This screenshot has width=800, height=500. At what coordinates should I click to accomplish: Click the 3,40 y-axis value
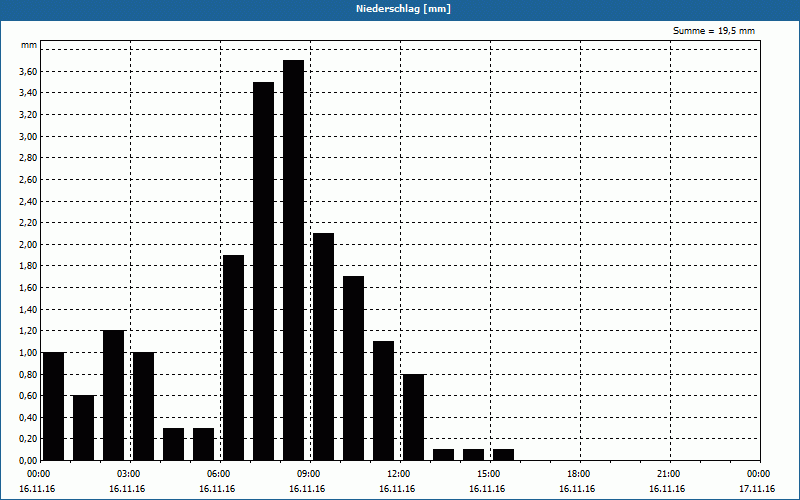28,93
